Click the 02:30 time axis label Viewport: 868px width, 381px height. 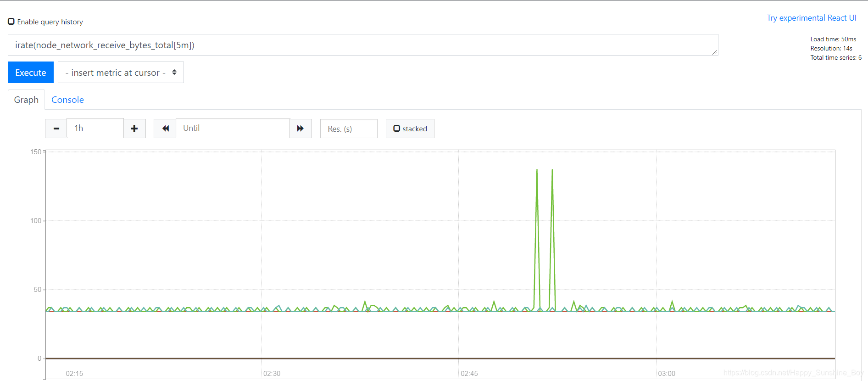click(272, 374)
